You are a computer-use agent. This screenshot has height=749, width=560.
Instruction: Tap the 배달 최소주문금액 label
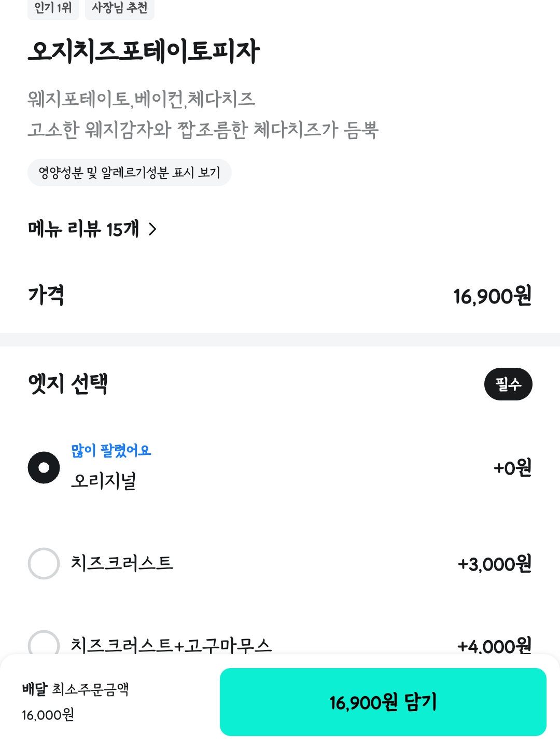tap(75, 689)
